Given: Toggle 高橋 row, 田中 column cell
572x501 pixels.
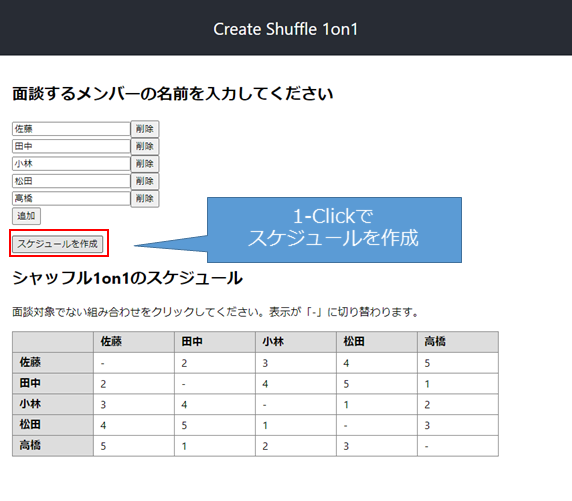Looking at the screenshot, I should pos(215,446).
